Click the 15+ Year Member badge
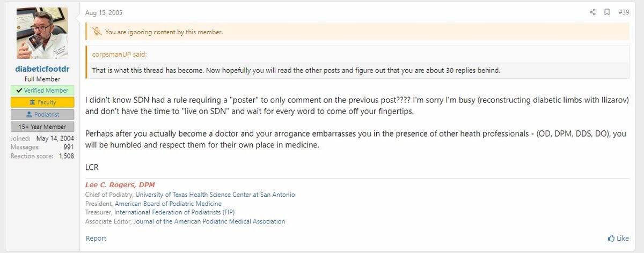 [x=42, y=127]
